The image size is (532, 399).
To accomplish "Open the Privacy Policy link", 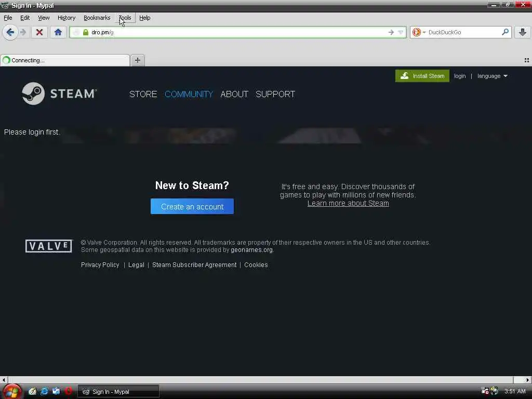I will coord(100,264).
